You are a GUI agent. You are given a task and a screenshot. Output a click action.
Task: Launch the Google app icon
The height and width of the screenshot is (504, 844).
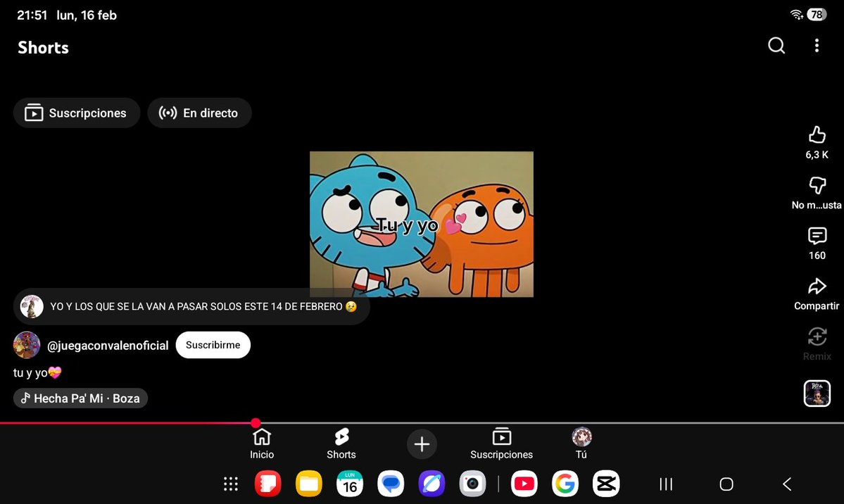click(x=565, y=484)
